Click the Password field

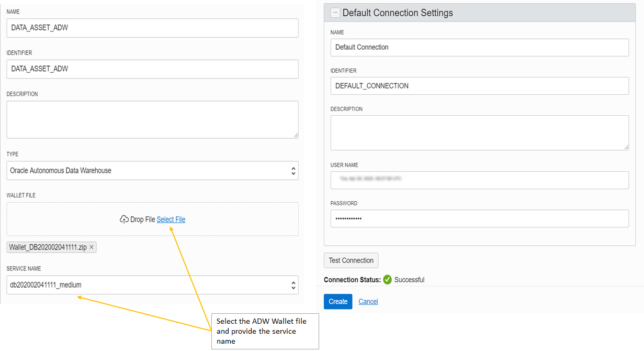point(479,218)
